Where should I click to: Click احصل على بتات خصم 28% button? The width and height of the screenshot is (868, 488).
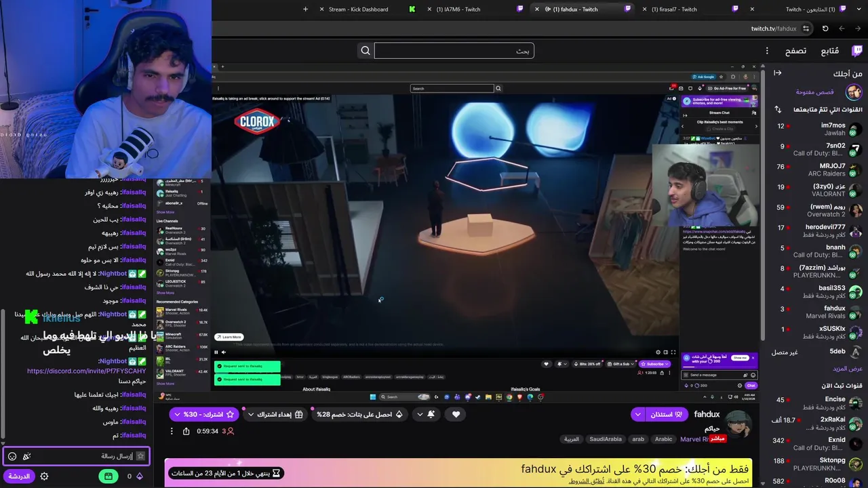[x=360, y=414]
